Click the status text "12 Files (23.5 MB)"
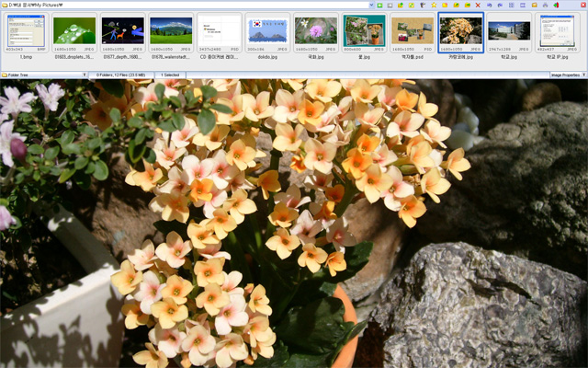This screenshot has width=588, height=368. click(128, 75)
